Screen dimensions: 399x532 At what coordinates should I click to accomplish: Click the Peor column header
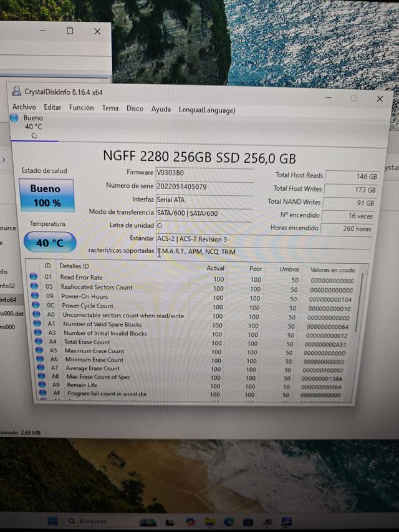[x=255, y=269]
